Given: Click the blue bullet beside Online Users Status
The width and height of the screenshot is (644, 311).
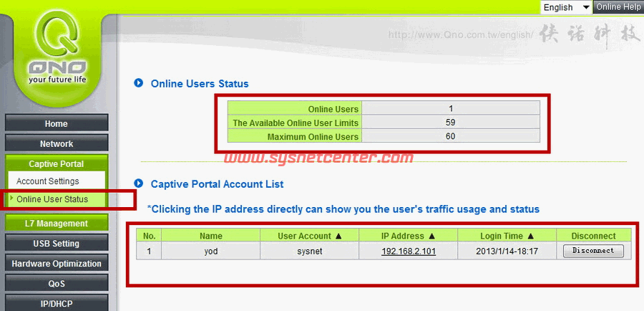Looking at the screenshot, I should tap(139, 84).
